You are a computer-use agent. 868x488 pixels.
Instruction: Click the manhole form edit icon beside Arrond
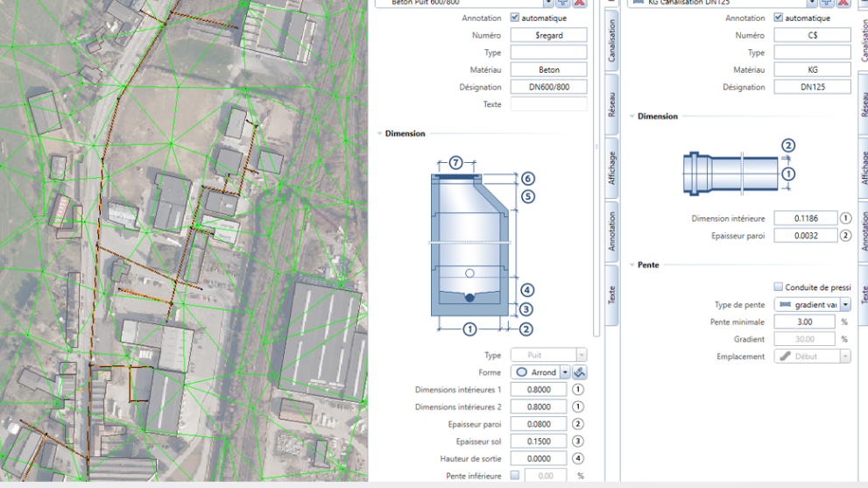pos(580,372)
